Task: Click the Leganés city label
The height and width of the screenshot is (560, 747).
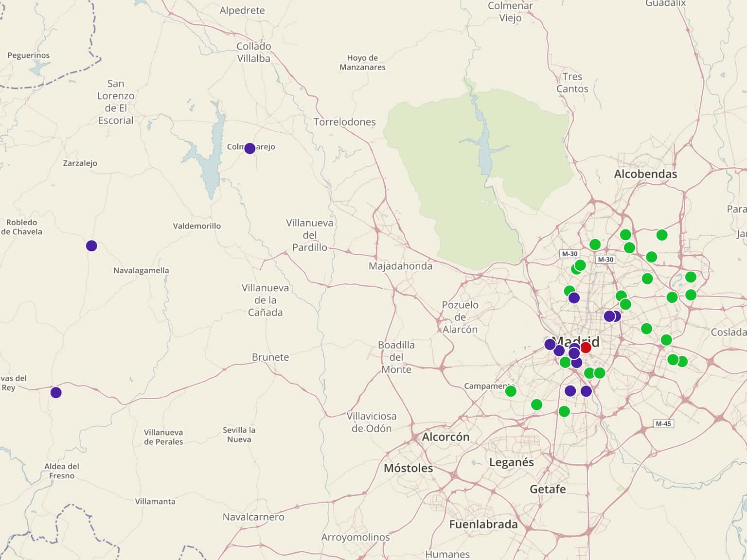Action: 511,462
